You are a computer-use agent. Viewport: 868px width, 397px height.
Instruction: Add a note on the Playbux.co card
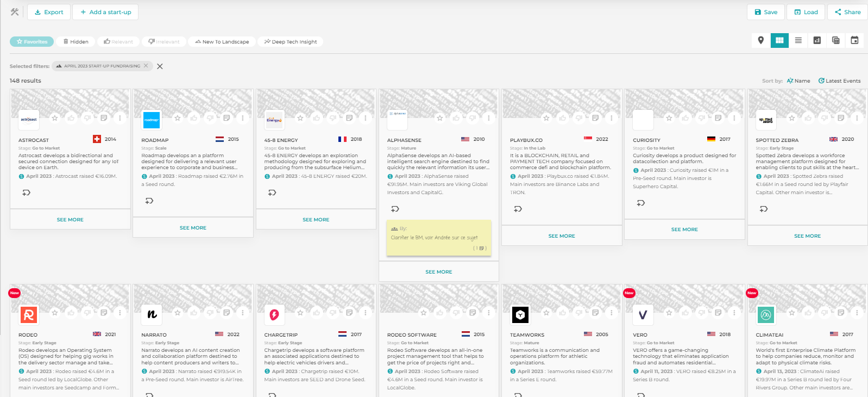click(595, 118)
